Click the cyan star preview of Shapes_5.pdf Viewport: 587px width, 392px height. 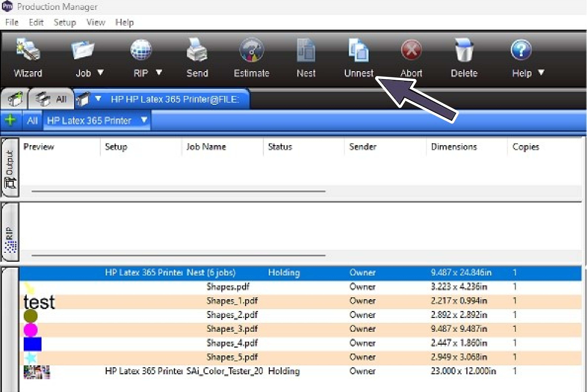point(30,358)
